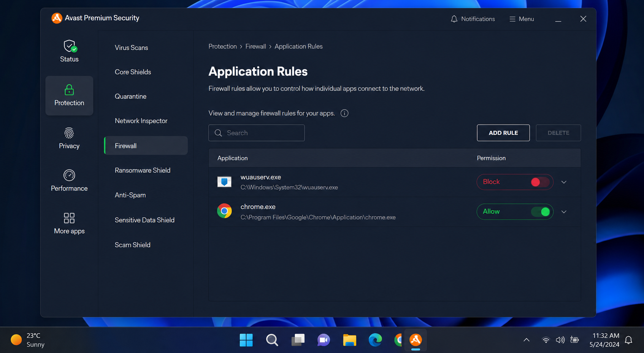Open the volume speaker tray icon
The width and height of the screenshot is (644, 353).
(x=560, y=340)
